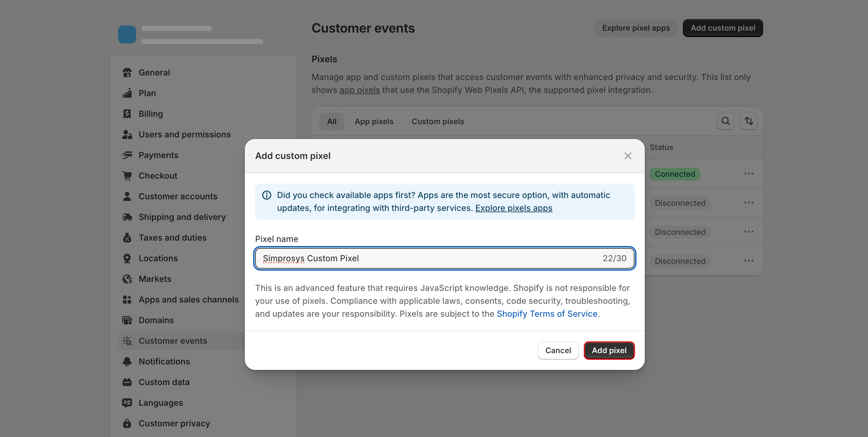Open Customer privacy settings
The width and height of the screenshot is (868, 437).
tap(174, 423)
